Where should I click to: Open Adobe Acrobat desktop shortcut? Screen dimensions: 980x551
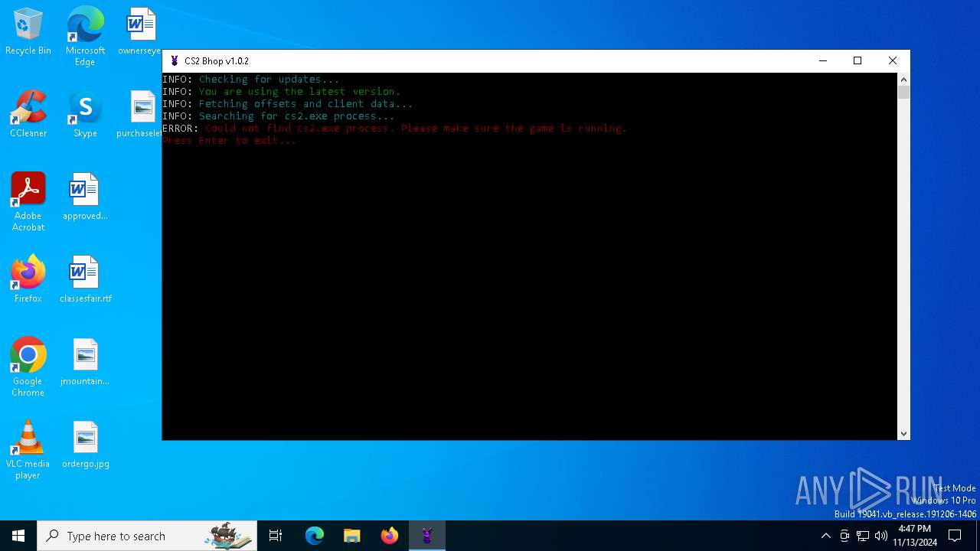[x=28, y=202]
